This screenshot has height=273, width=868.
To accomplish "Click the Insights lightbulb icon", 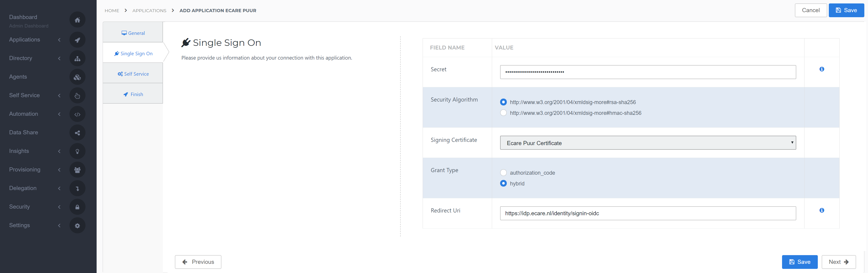I will click(x=77, y=151).
